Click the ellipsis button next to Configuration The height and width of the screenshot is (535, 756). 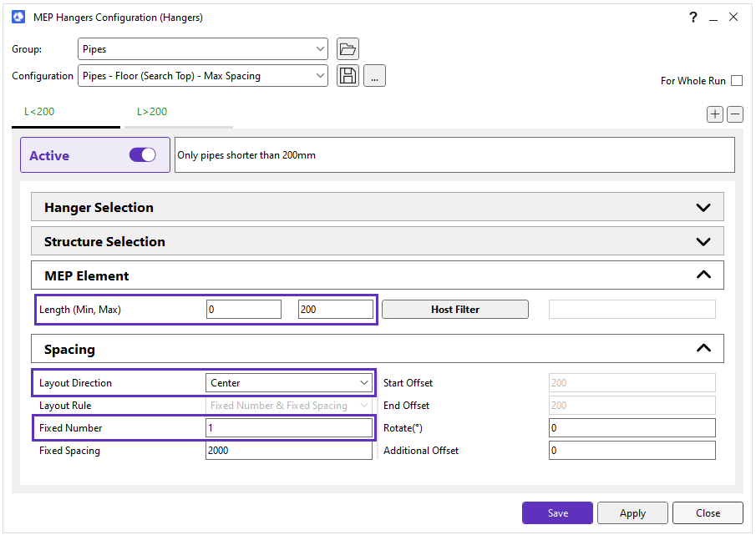374,76
